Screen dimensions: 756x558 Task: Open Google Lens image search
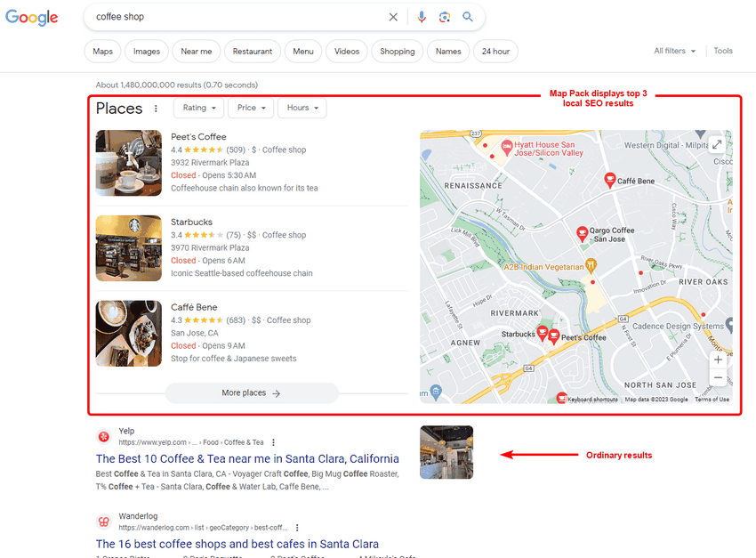[444, 17]
